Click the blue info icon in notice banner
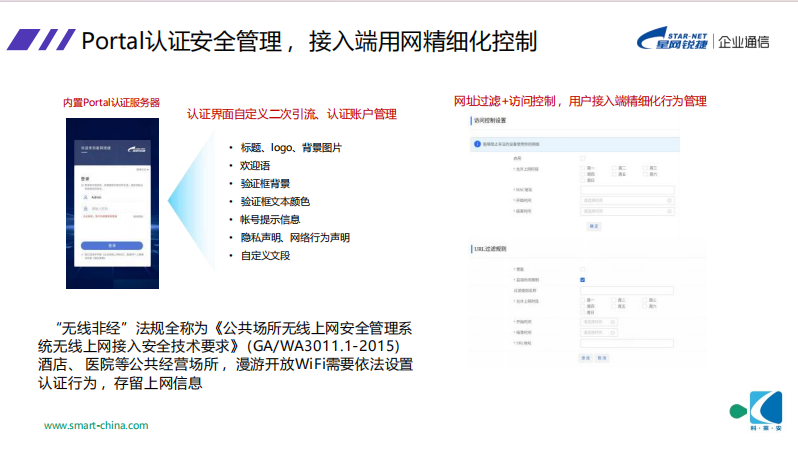Viewport: 798px width, 450px height. pyautogui.click(x=477, y=144)
